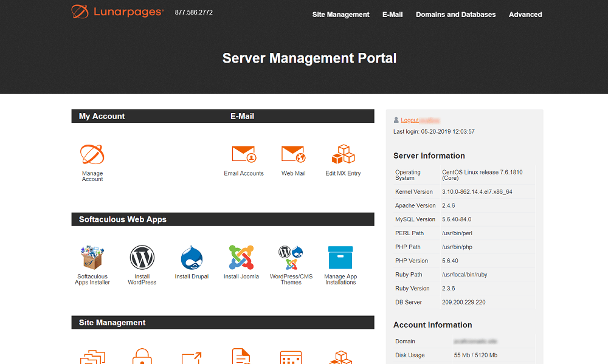Click the Site Management section header bar
Viewport: 608px width, 364px height.
coord(223,323)
